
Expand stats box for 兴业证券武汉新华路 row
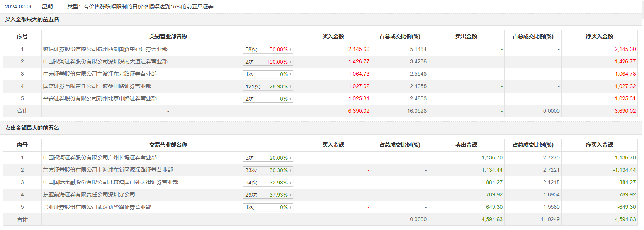268,207
